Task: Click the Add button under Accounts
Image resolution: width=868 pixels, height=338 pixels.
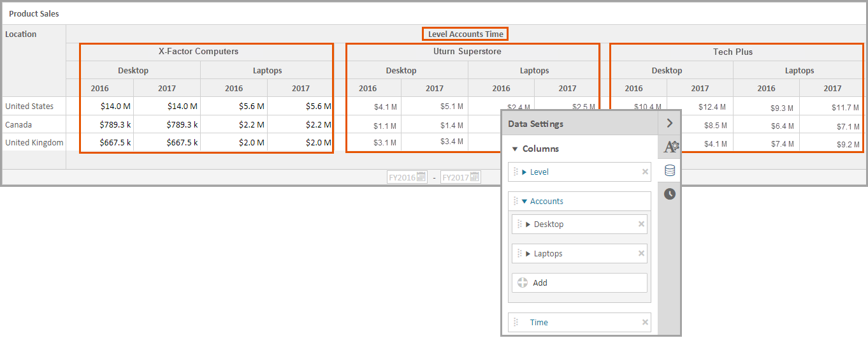Action: point(579,283)
